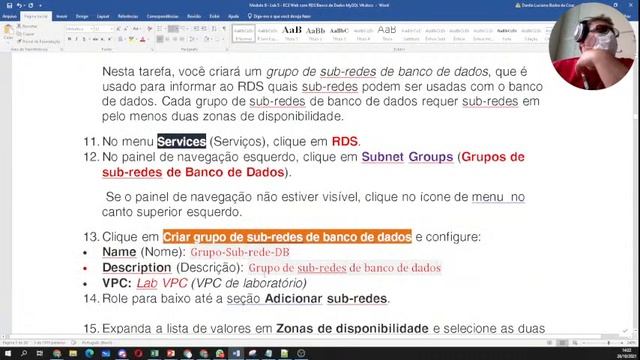Viewport: 640px width, 360px height.
Task: Apply the Título style with large AaB
Action: click(387, 33)
